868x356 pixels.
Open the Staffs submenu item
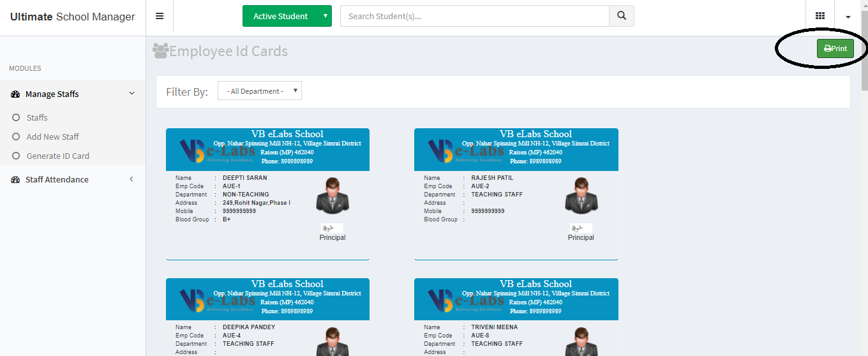tap(37, 117)
